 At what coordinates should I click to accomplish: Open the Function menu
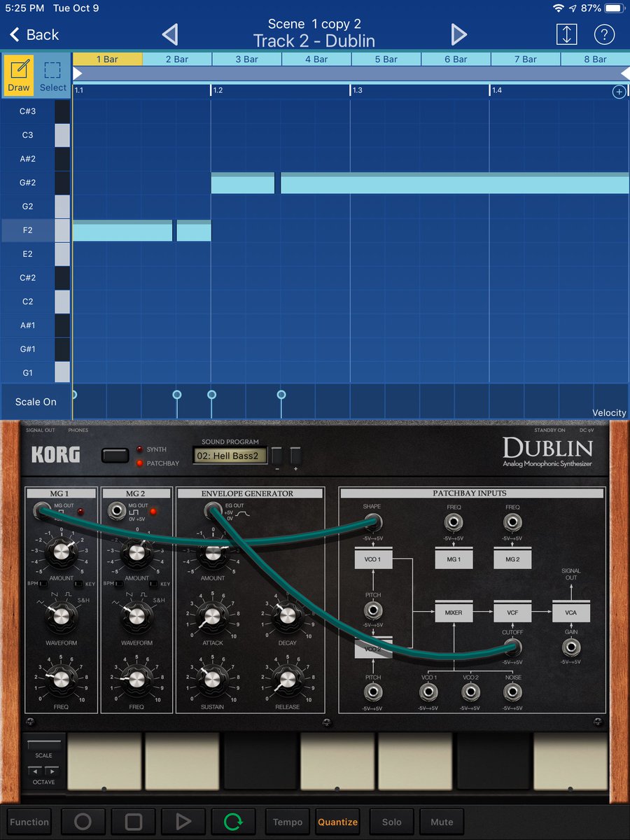29,822
